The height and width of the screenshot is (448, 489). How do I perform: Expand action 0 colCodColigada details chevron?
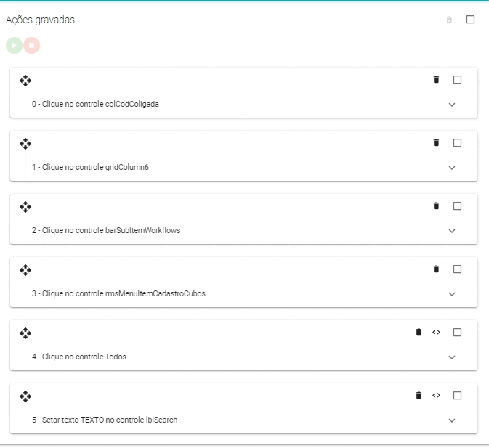coord(452,105)
